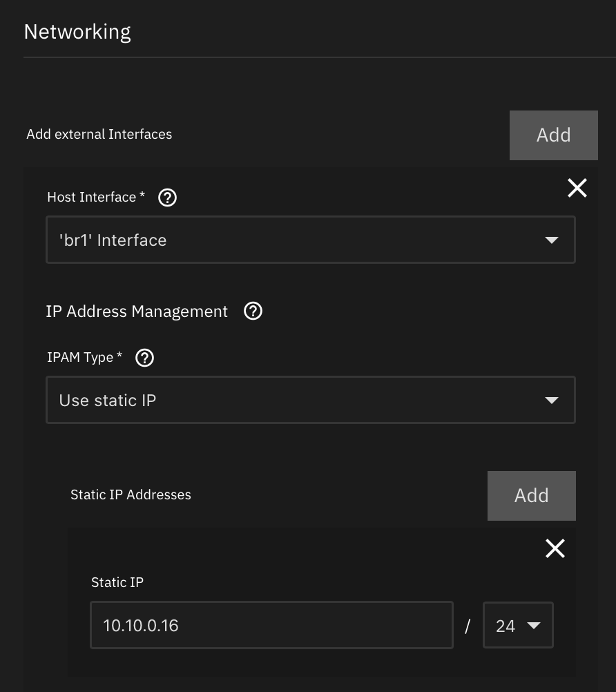Show help for IP Address Management
The width and height of the screenshot is (616, 692).
coord(253,311)
